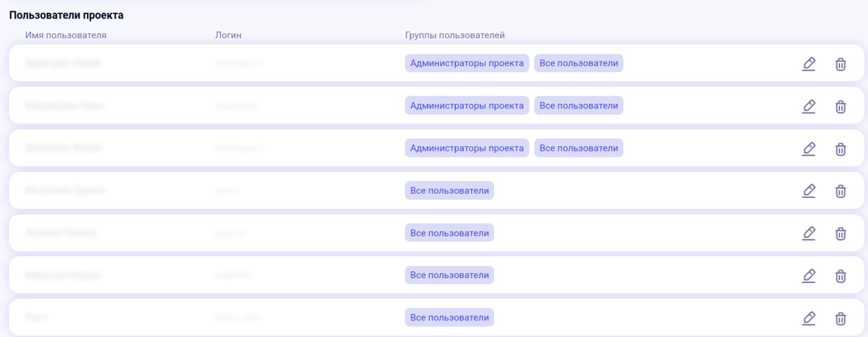The image size is (868, 337).
Task: Click 'Все пользователи' tag in the fifth row
Action: [450, 233]
